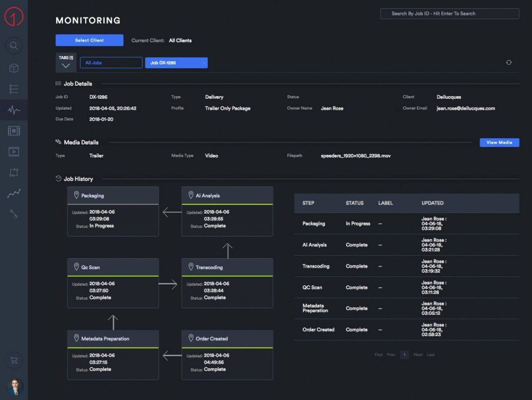Select the Packaging step card

click(x=113, y=211)
